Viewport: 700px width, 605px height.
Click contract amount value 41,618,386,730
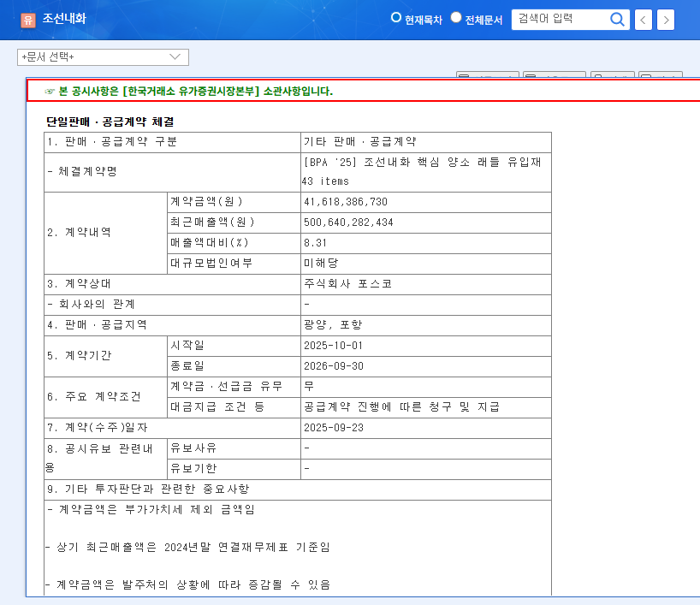(x=426, y=202)
